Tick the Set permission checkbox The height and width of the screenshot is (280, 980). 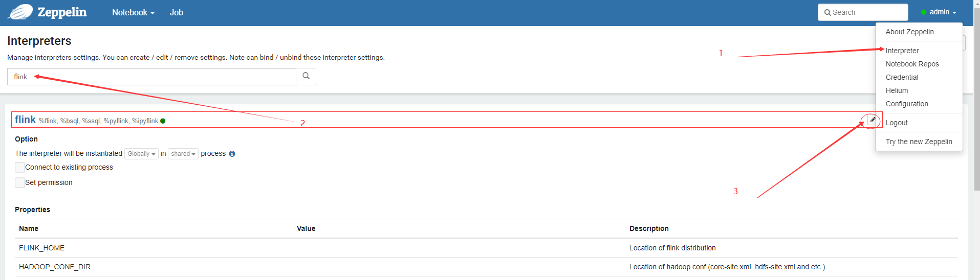click(20, 182)
